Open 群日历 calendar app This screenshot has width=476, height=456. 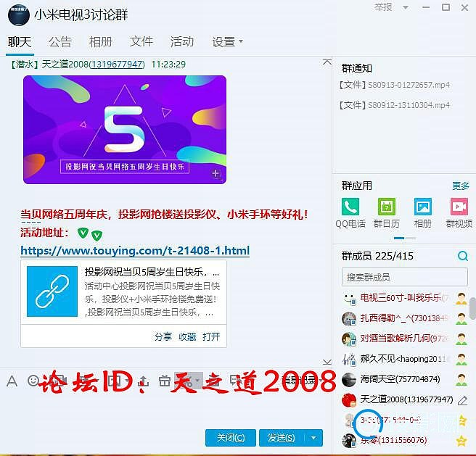[386, 213]
